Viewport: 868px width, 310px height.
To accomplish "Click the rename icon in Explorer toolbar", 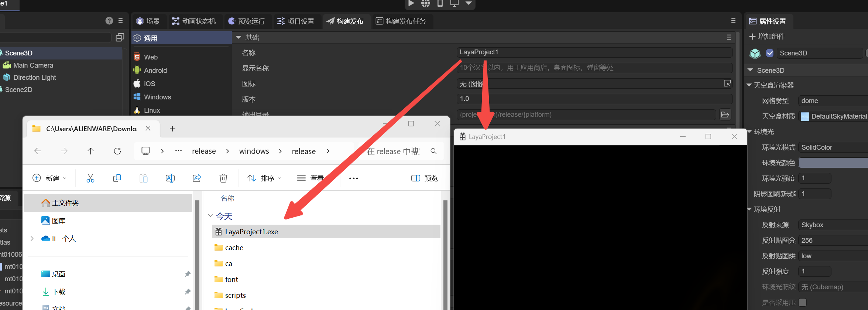I will click(170, 178).
